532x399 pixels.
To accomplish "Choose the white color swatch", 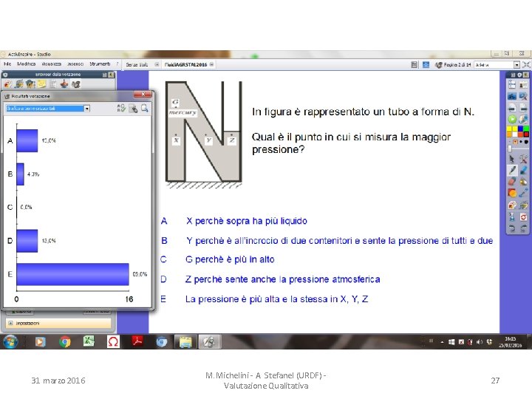I will pos(515,134).
